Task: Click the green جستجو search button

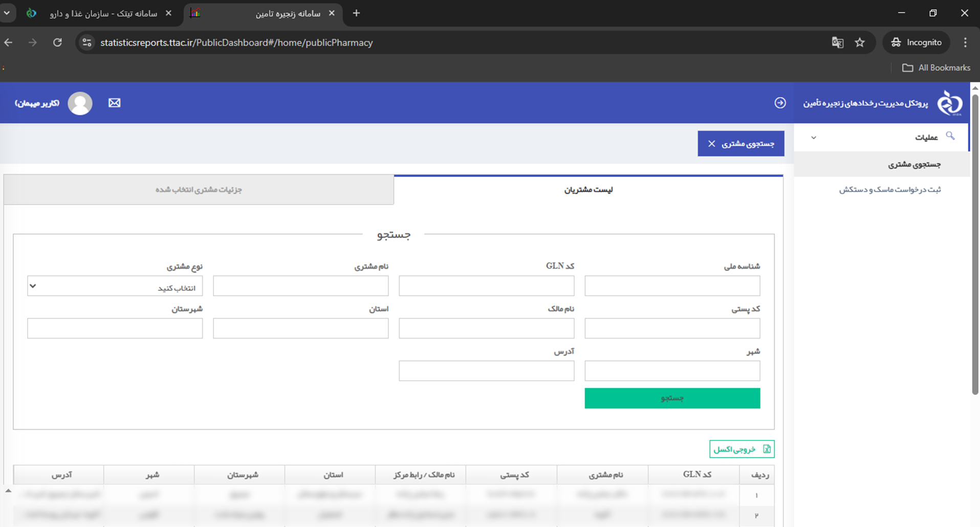Action: (672, 398)
